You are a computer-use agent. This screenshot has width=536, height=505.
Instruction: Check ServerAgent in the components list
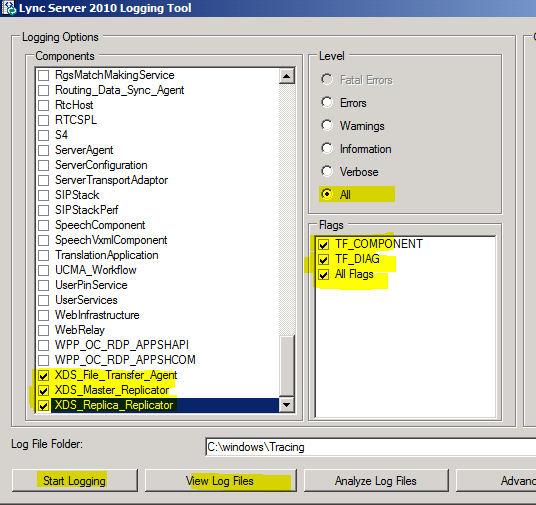(43, 150)
